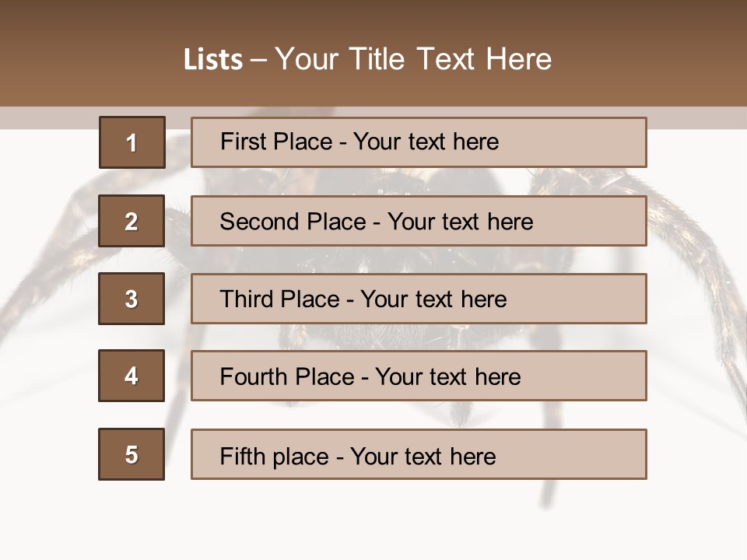Select the Third Place text bar
Screen dimensions: 747x560
[x=419, y=299]
